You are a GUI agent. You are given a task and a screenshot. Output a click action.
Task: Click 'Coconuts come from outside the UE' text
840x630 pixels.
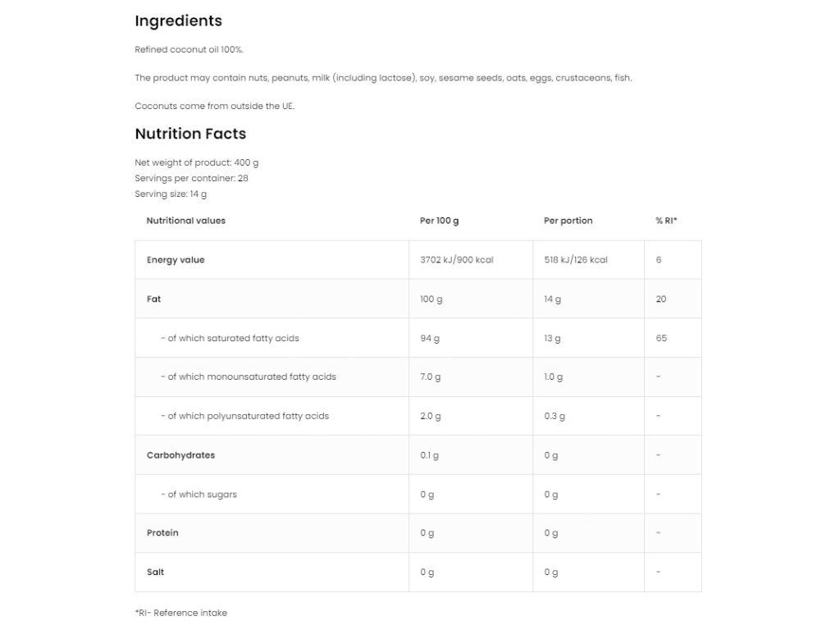pyautogui.click(x=214, y=106)
